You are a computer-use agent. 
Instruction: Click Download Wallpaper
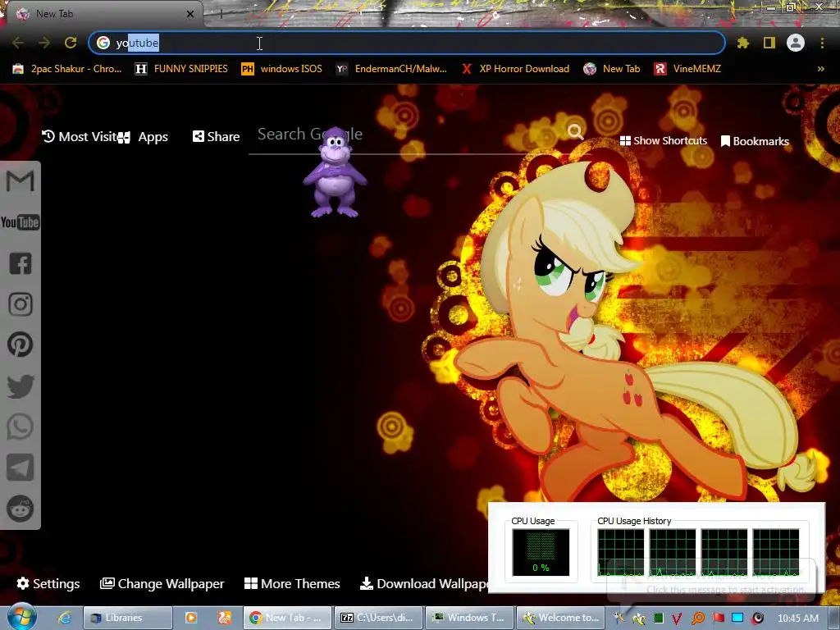point(424,583)
